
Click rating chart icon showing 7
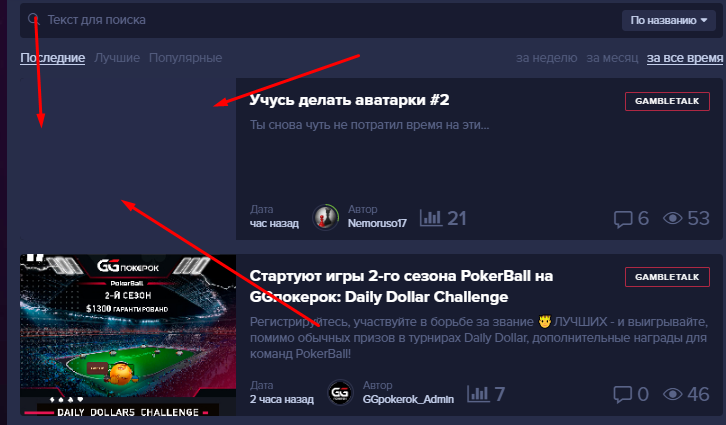tap(478, 394)
